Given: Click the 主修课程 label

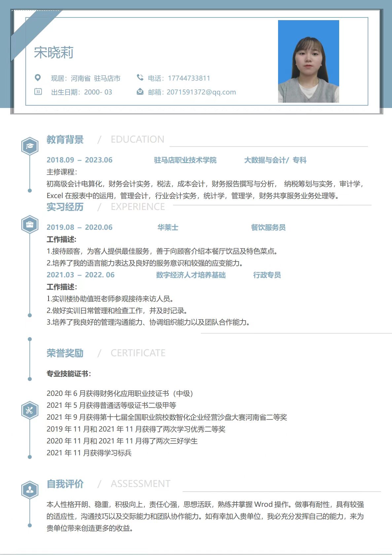Looking at the screenshot, I should tap(62, 172).
